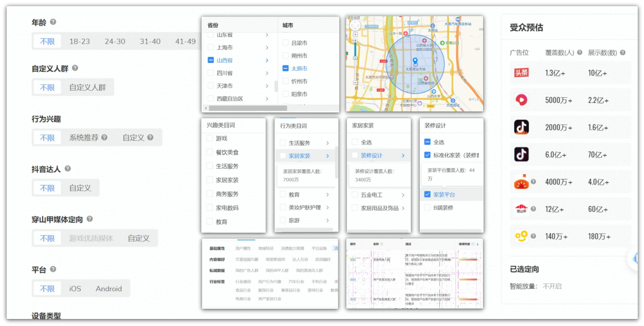Image resolution: width=644 pixels, height=326 pixels.
Task: Select iOS under 平台
Action: (x=75, y=288)
